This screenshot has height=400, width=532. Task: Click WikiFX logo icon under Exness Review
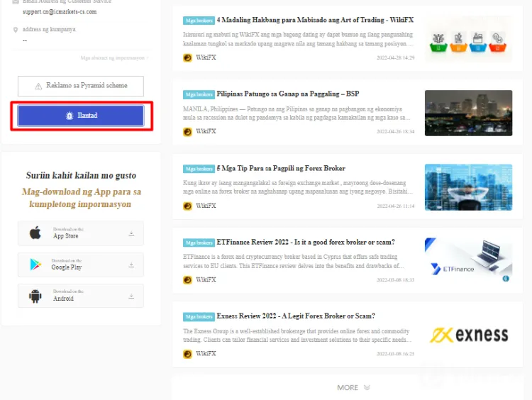pos(188,354)
